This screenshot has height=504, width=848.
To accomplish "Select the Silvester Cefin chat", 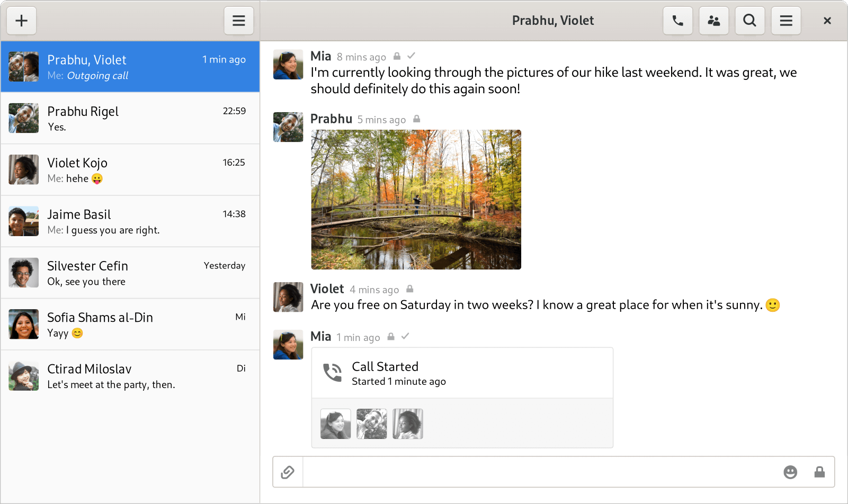I will [130, 273].
